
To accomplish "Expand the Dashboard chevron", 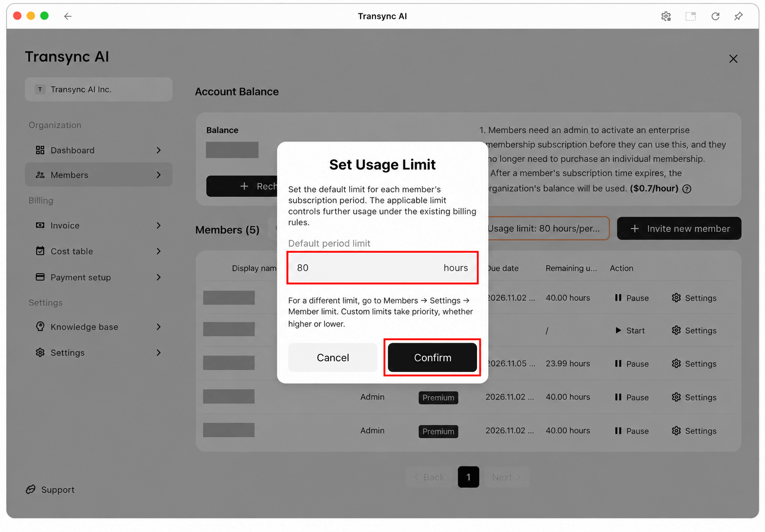I will pos(159,150).
